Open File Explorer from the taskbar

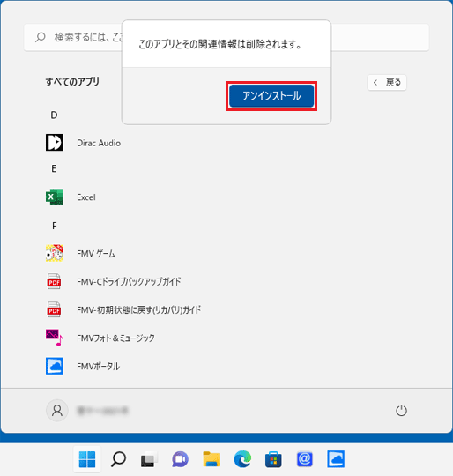pos(212,459)
